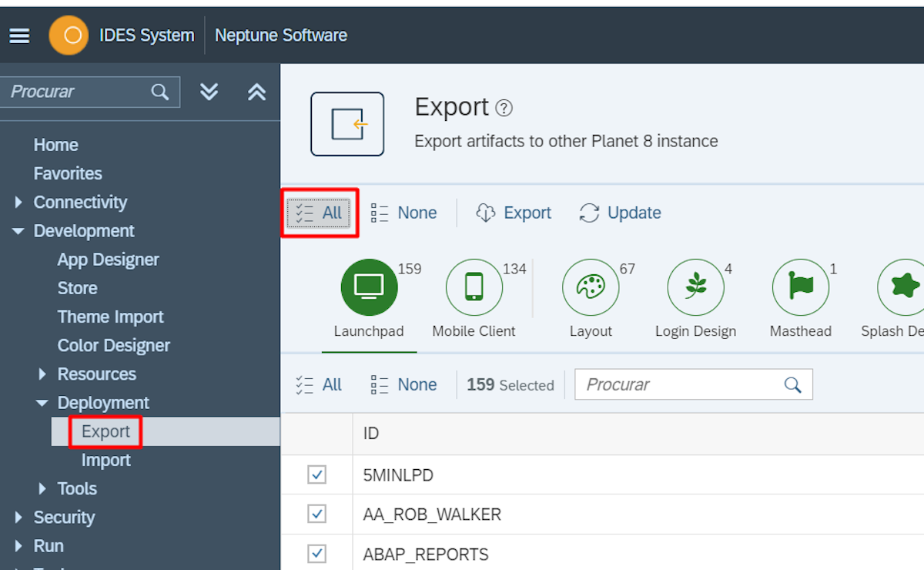Image resolution: width=924 pixels, height=570 pixels.
Task: Click the Neptune Software title text
Action: coord(280,35)
